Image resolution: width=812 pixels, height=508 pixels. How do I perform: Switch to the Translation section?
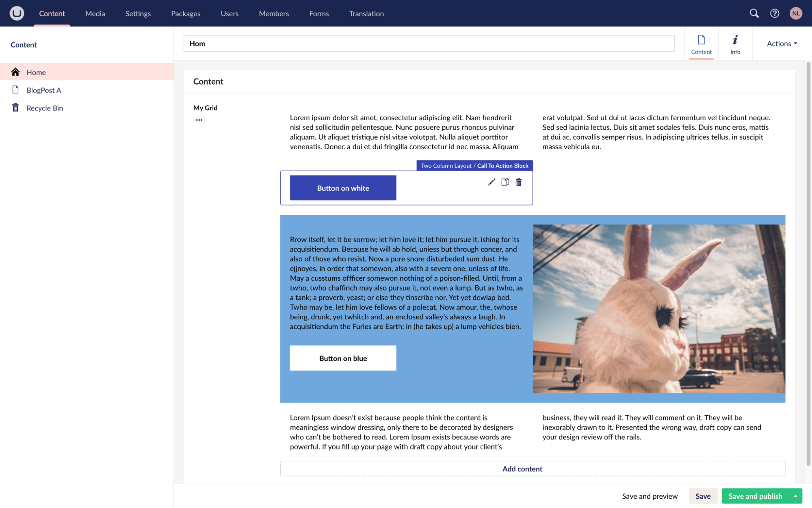(x=366, y=13)
